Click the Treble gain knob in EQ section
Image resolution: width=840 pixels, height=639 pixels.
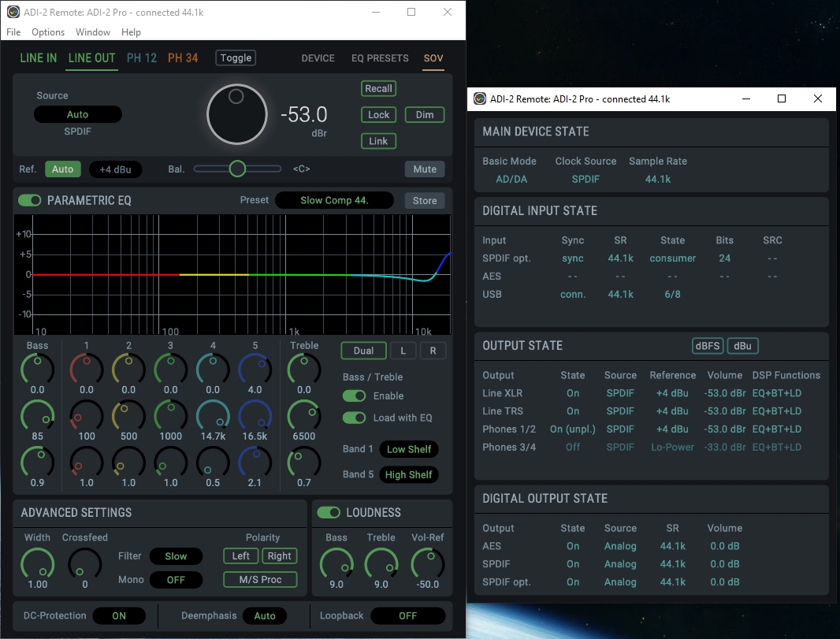pyautogui.click(x=303, y=369)
